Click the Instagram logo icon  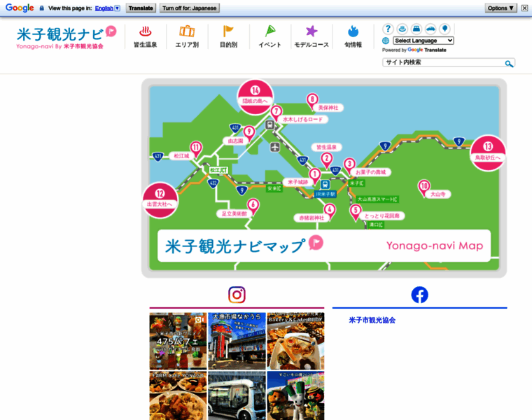pos(237,295)
